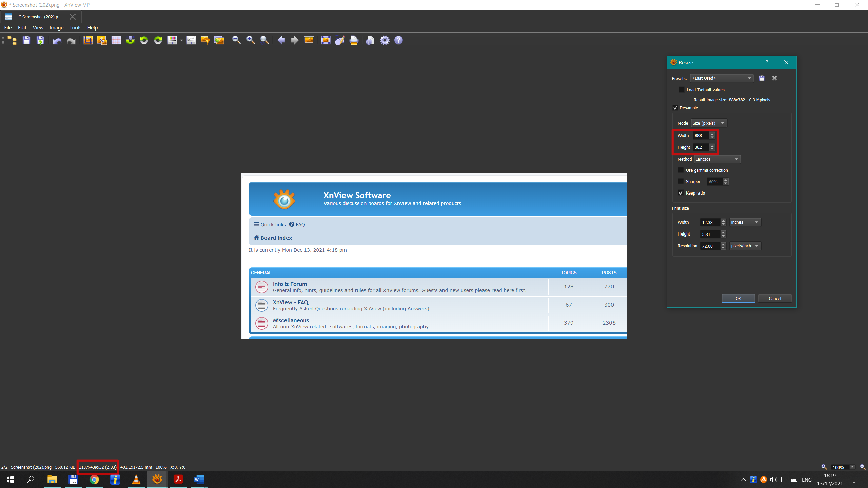Image resolution: width=868 pixels, height=488 pixels.
Task: Click the Print icon in toolbar
Action: 354,40
